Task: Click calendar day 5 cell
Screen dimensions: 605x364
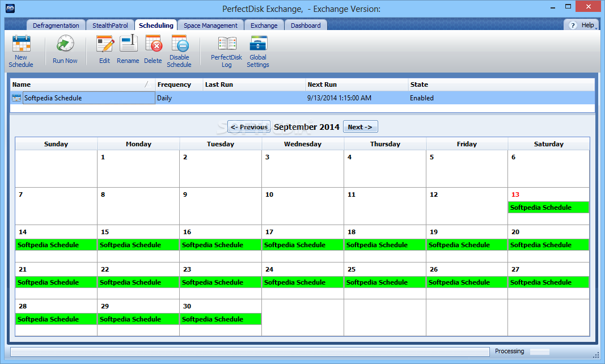Action: [467, 169]
